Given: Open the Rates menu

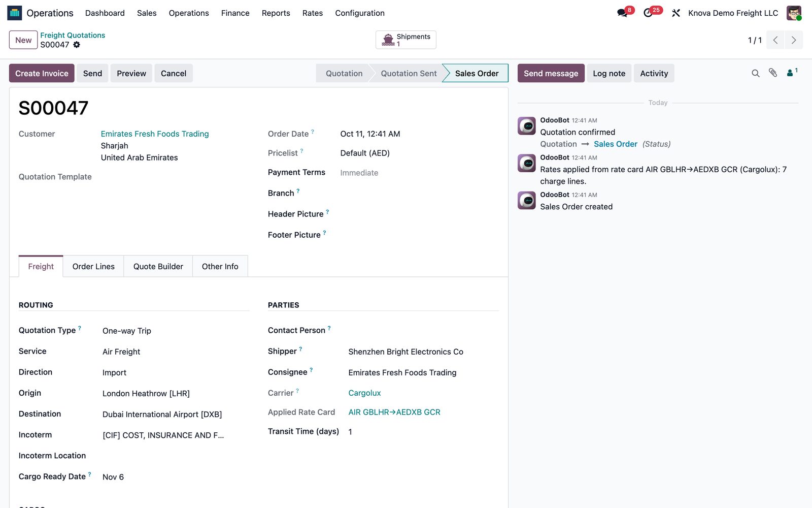Looking at the screenshot, I should 313,13.
